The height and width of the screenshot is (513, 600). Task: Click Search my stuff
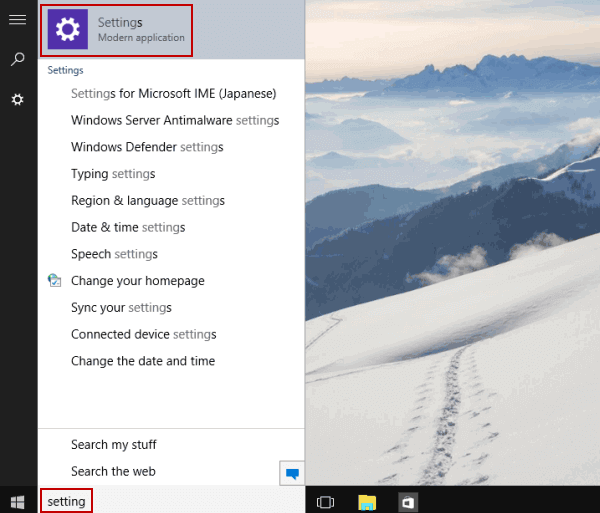(114, 445)
